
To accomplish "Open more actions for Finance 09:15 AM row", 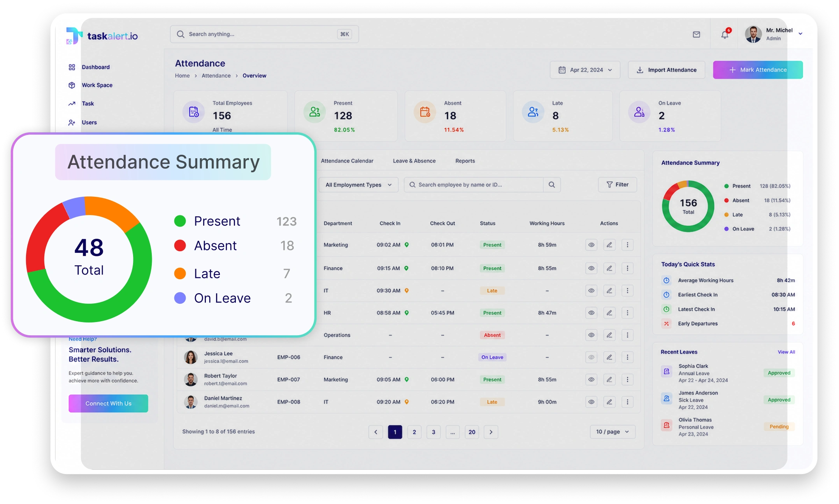I will pos(627,268).
